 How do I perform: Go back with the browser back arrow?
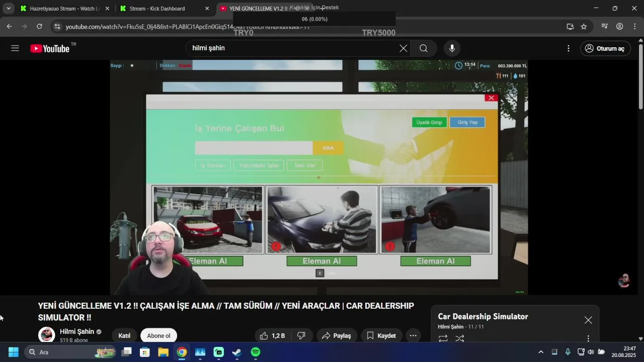pyautogui.click(x=9, y=26)
